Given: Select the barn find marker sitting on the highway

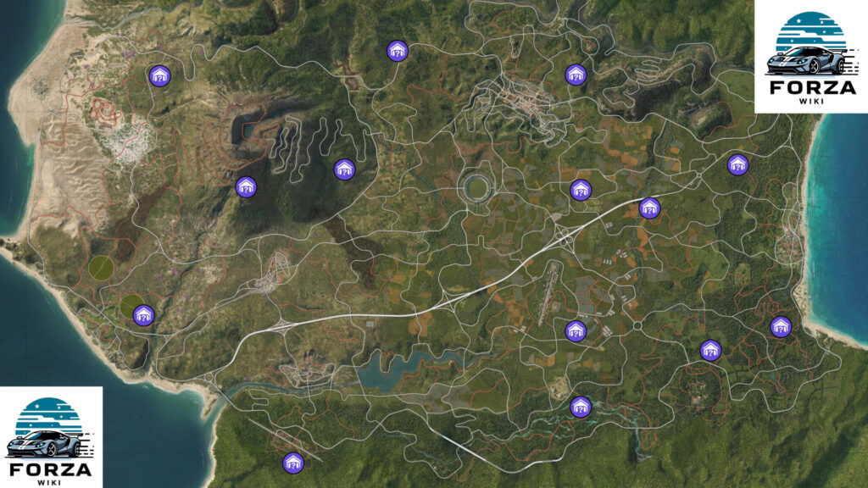Looking at the screenshot, I should point(649,208).
